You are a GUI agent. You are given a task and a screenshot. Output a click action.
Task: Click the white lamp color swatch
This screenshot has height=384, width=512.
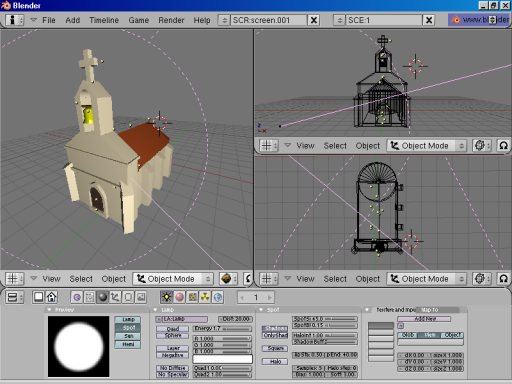click(x=222, y=359)
